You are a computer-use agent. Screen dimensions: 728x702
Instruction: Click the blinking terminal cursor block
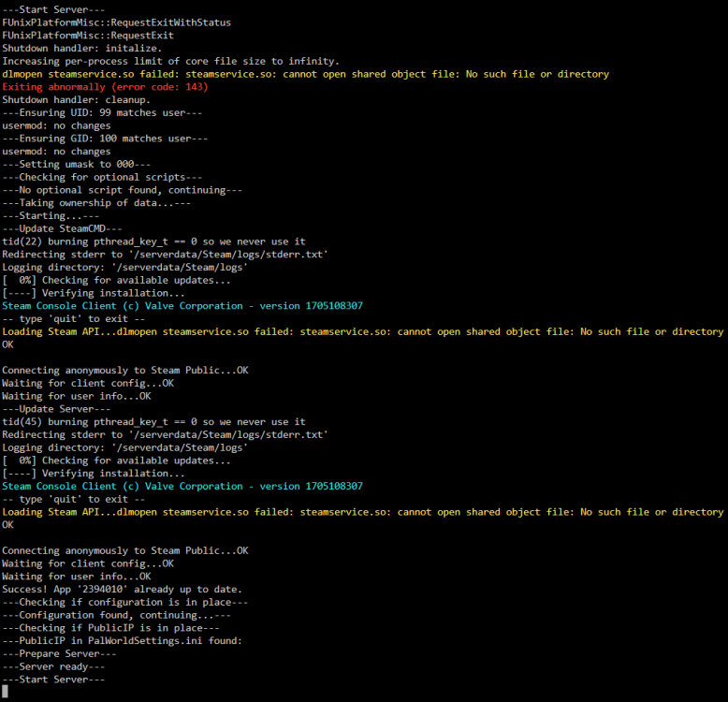click(x=5, y=693)
